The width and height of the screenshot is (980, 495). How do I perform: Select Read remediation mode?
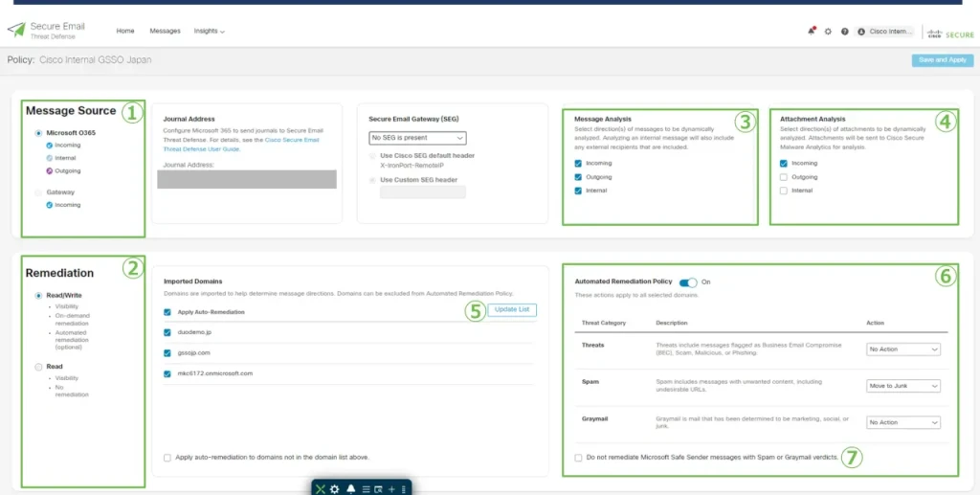coord(38,367)
